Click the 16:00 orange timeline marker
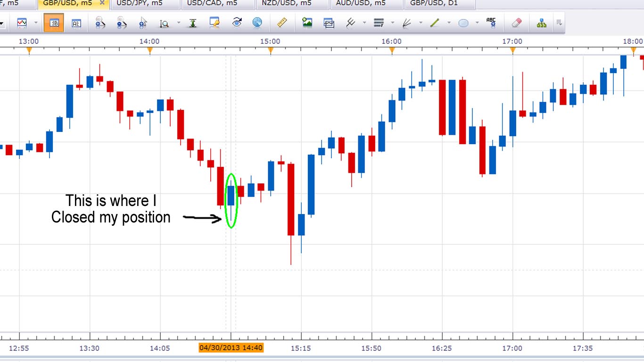 [x=392, y=50]
